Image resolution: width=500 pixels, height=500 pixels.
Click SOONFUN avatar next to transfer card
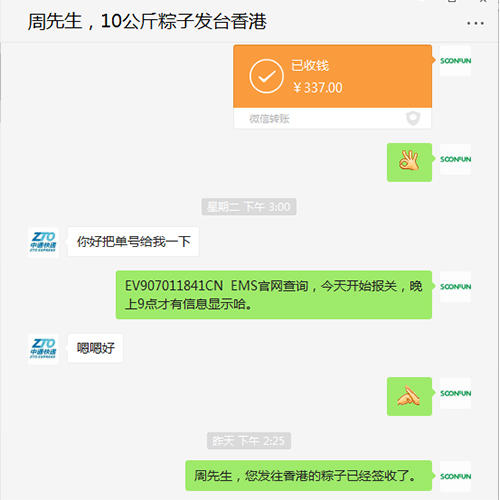[455, 61]
